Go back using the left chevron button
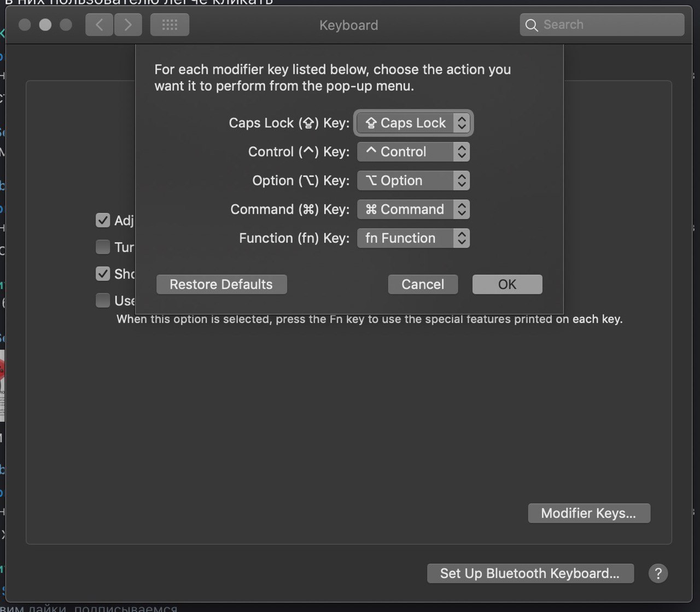The height and width of the screenshot is (612, 700). point(99,25)
